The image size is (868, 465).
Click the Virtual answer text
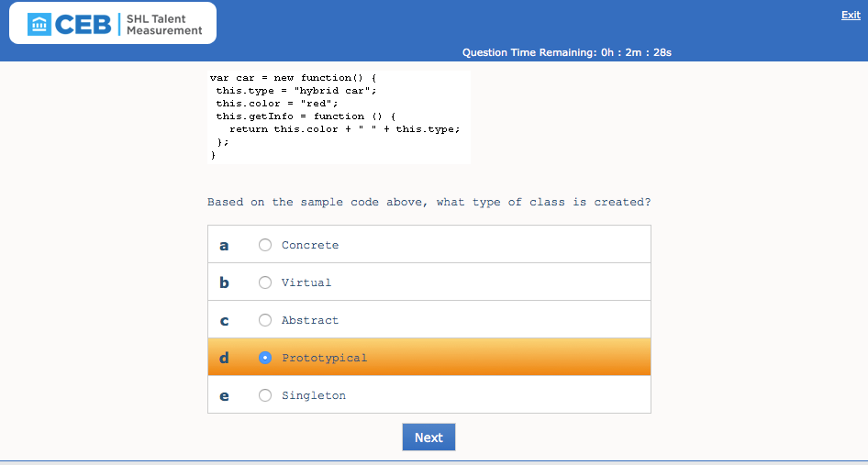(x=306, y=282)
